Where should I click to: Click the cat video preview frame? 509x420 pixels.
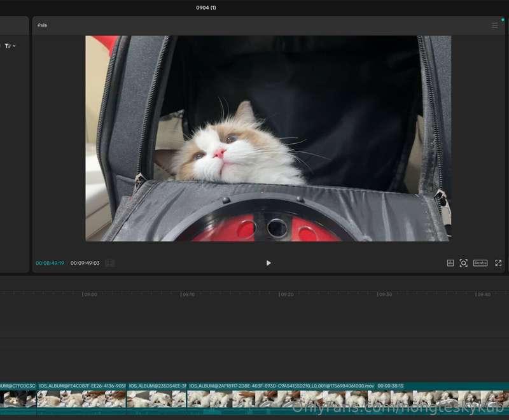click(268, 138)
